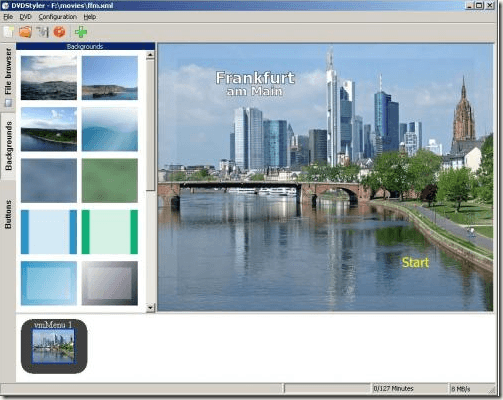The height and width of the screenshot is (400, 503).
Task: Select the 'am Main' subtitle text
Action: [x=254, y=91]
